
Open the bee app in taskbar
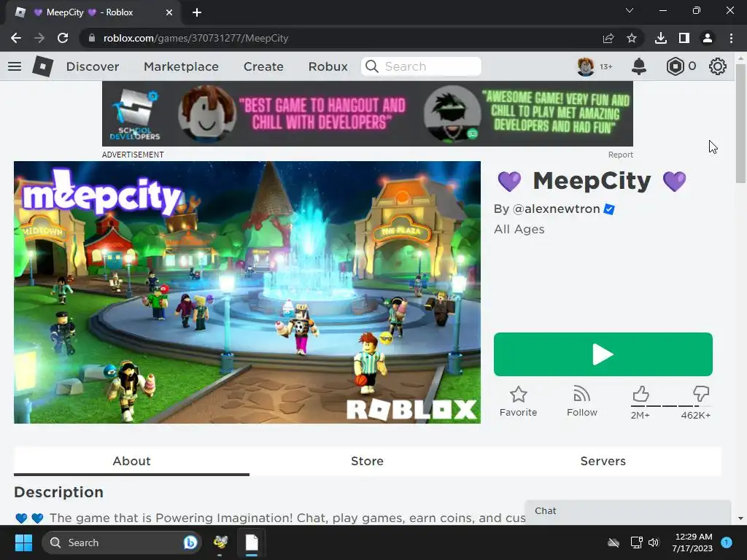pyautogui.click(x=220, y=542)
